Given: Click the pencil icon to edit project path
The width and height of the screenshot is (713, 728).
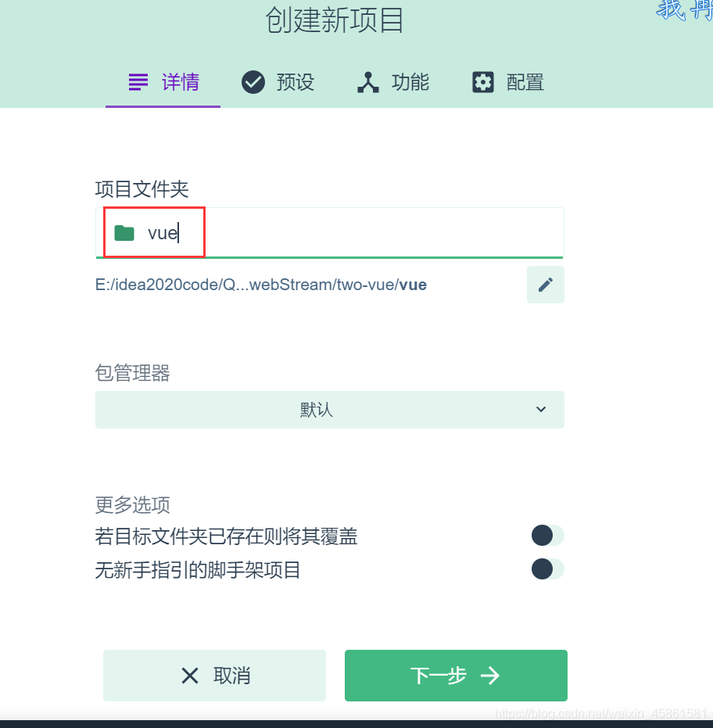Looking at the screenshot, I should (545, 284).
